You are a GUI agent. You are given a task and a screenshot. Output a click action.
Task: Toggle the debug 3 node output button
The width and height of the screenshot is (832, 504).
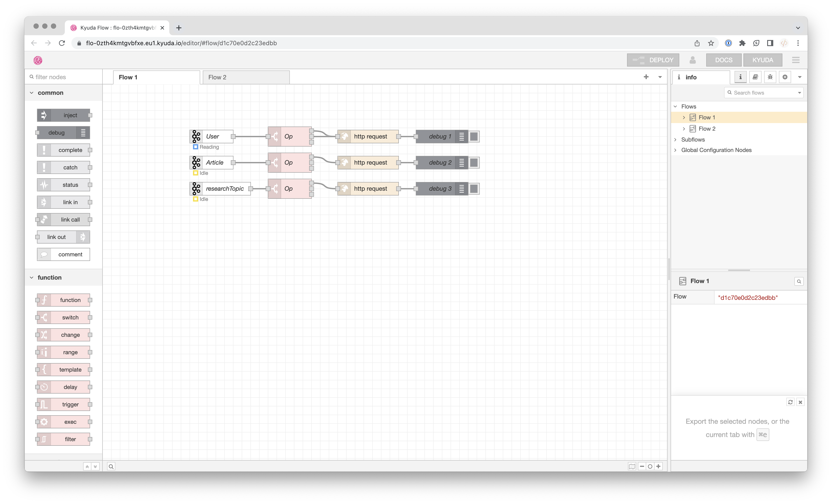tap(474, 189)
